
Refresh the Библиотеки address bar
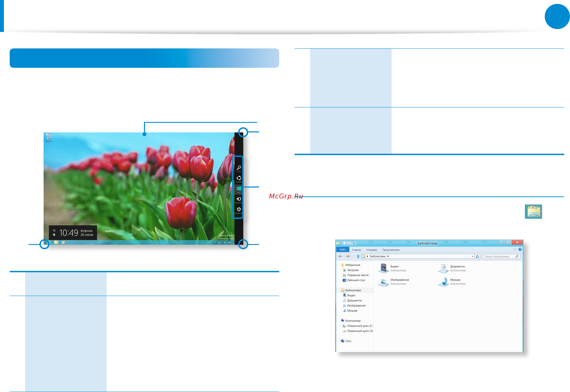477,256
